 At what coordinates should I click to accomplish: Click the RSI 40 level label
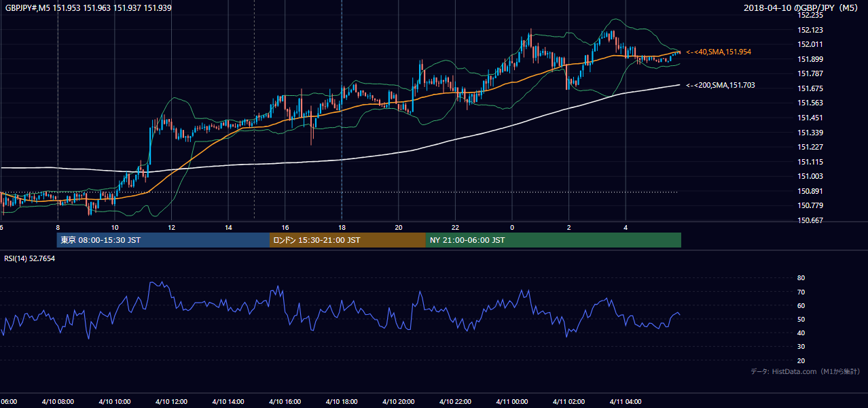pyautogui.click(x=801, y=333)
